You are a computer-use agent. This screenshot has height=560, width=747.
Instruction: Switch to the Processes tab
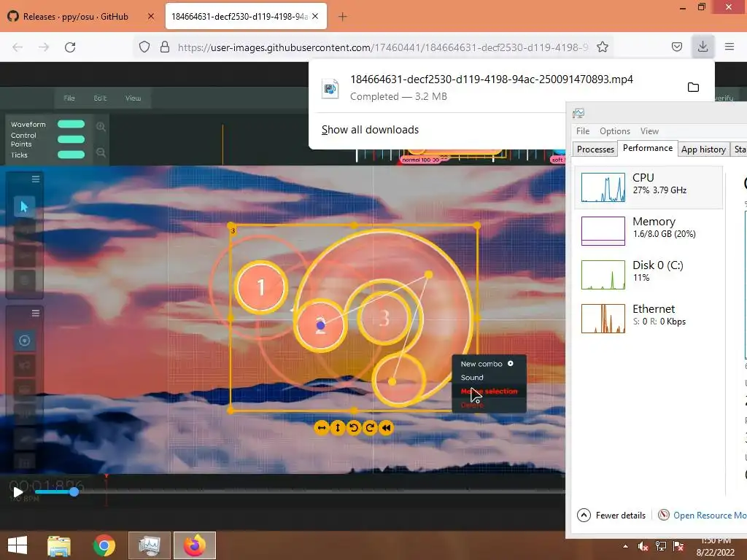tap(595, 149)
